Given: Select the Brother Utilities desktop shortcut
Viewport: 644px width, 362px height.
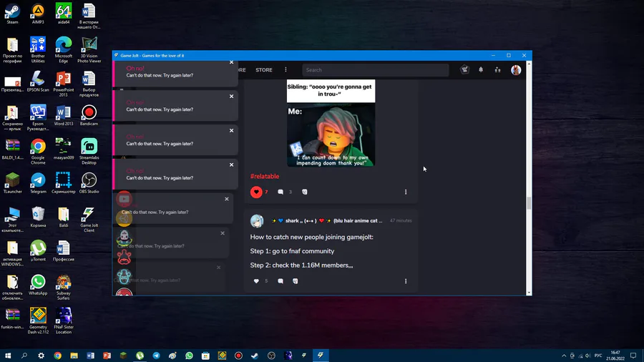Looking at the screenshot, I should tap(38, 51).
